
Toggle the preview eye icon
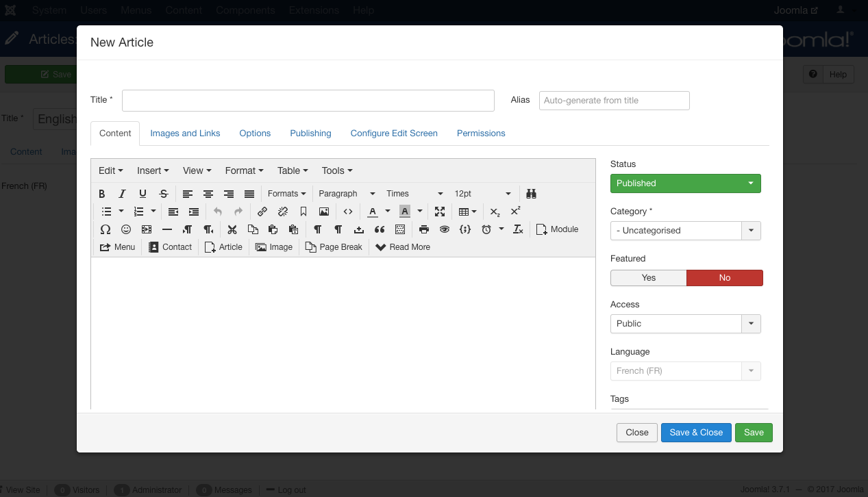tap(445, 229)
